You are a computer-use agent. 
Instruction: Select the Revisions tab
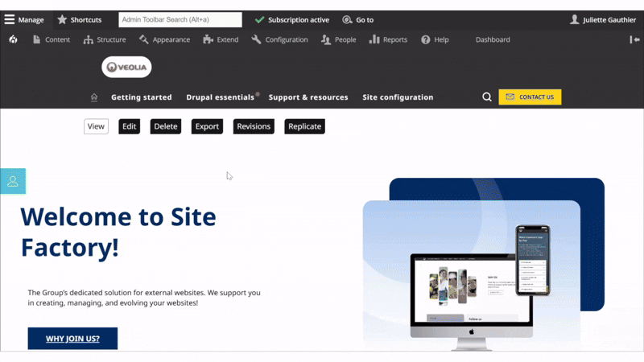click(254, 126)
